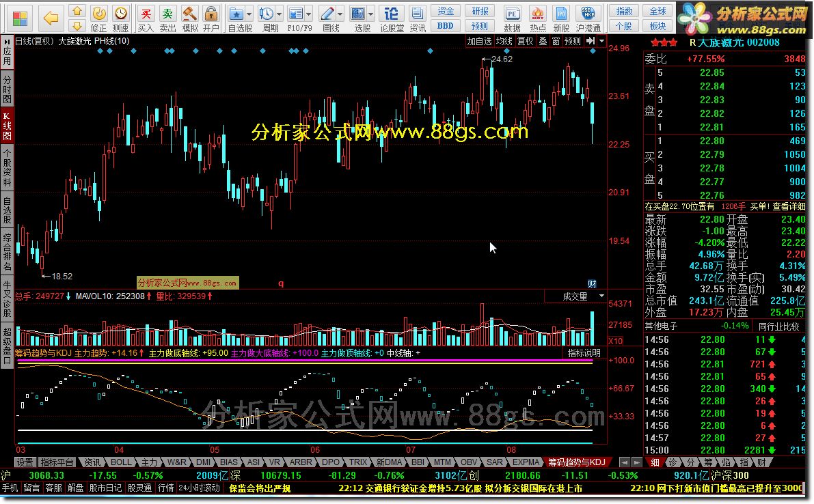Click 查看详细 link in order info
814x504 pixels.
click(x=789, y=206)
